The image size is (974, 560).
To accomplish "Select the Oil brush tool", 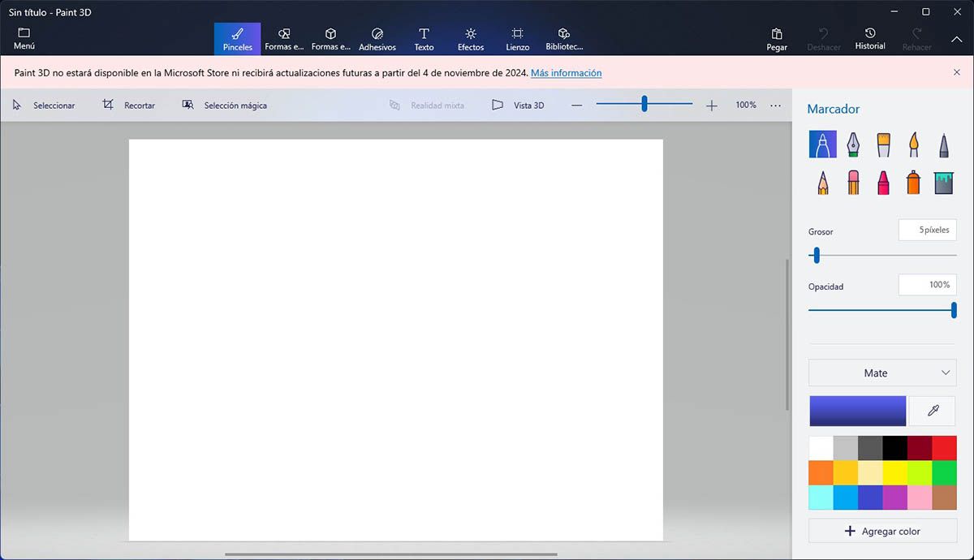I will click(x=884, y=145).
